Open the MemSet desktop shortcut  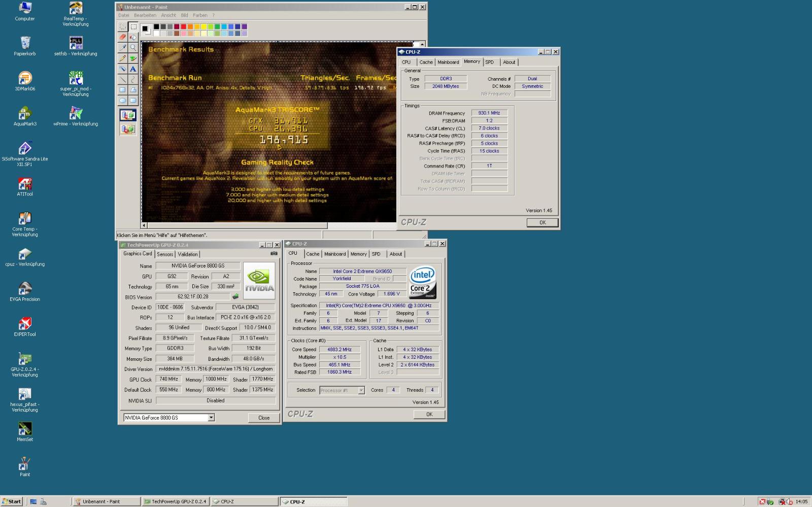[25, 432]
